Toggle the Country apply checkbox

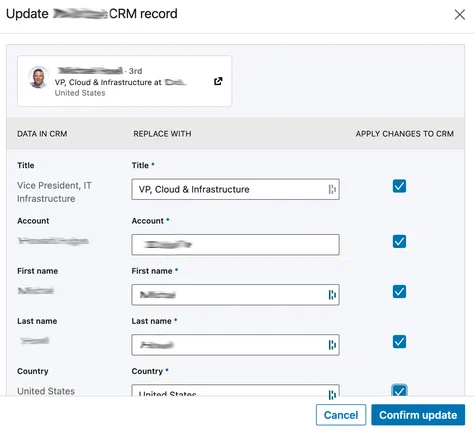399,391
